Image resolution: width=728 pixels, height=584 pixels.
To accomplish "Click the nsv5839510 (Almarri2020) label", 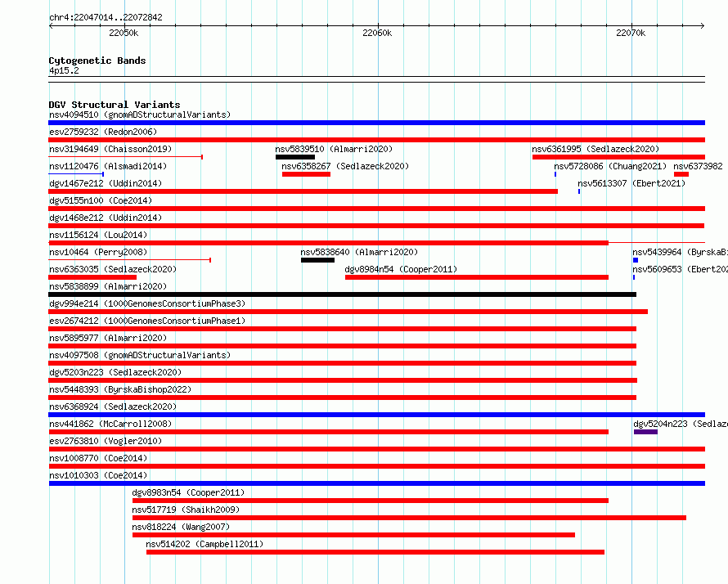I will click(x=334, y=149).
